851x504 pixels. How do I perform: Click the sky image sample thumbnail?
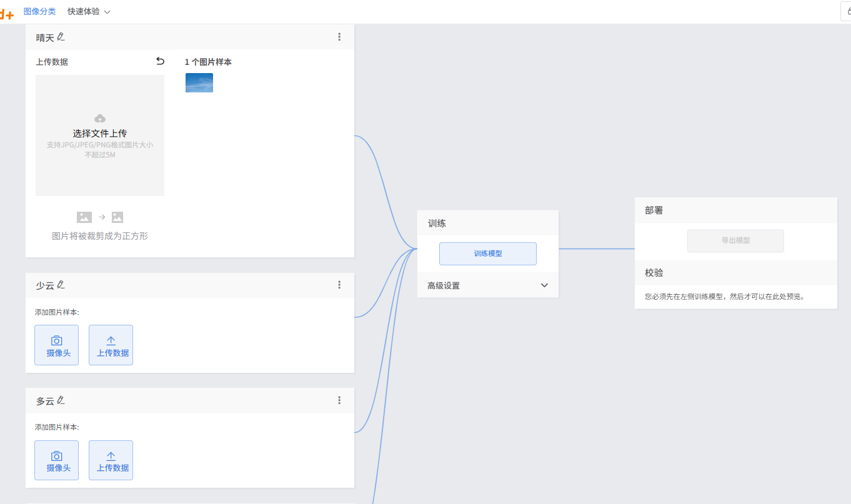point(199,82)
